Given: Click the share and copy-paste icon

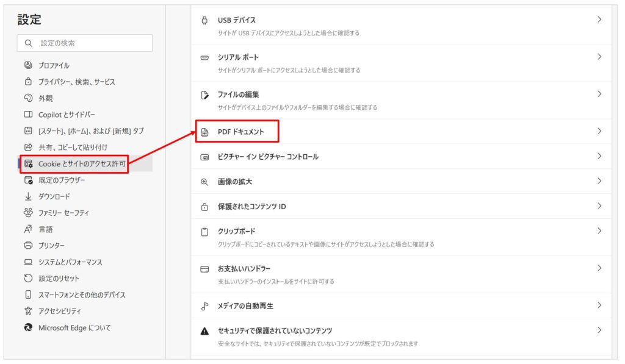Looking at the screenshot, I should coord(28,147).
